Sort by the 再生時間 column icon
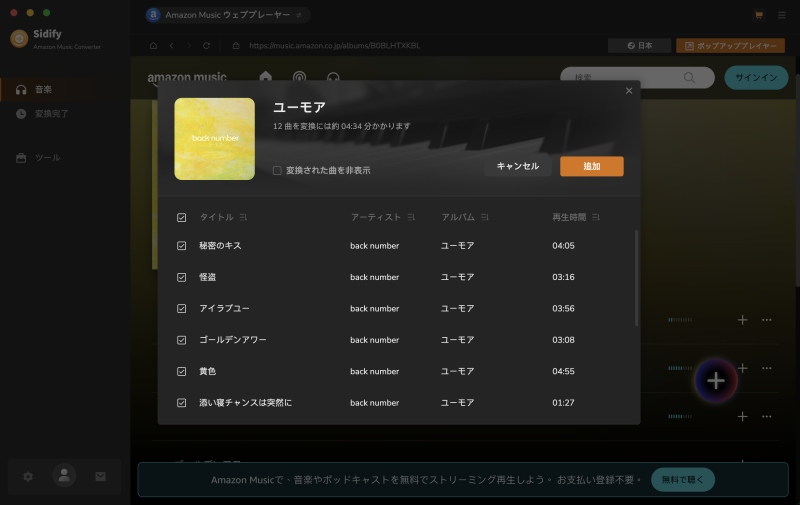Viewport: 800px width, 505px height. [595, 217]
